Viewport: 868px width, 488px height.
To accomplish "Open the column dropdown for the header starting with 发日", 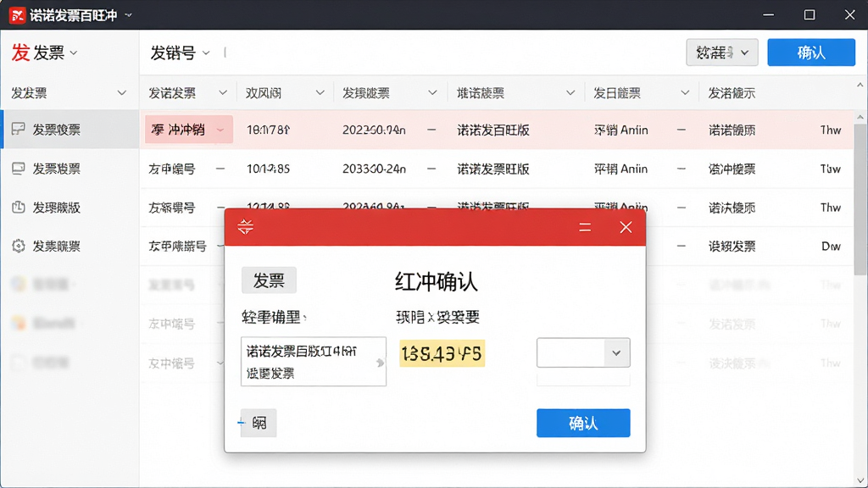I will [685, 93].
